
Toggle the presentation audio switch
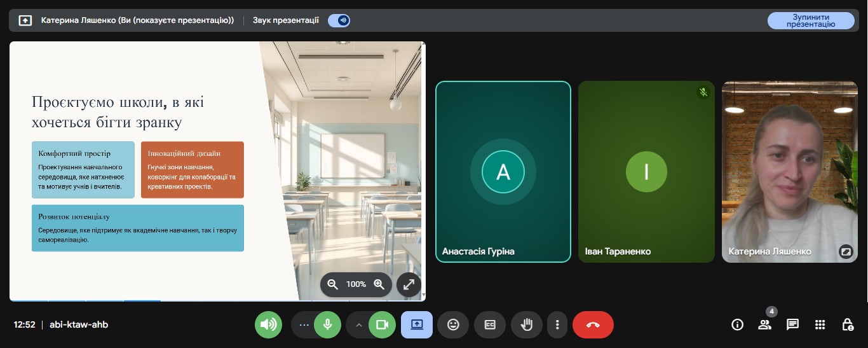pyautogui.click(x=339, y=20)
